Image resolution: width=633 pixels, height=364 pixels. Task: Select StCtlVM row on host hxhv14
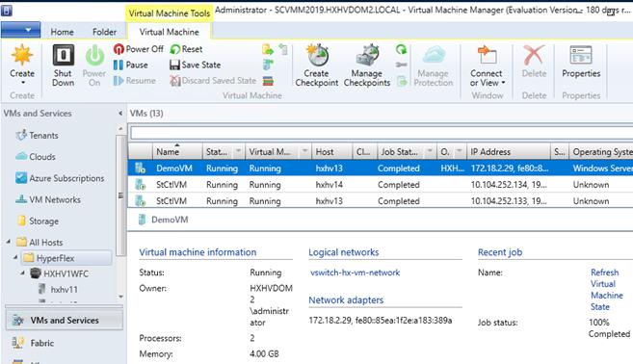[x=381, y=185]
